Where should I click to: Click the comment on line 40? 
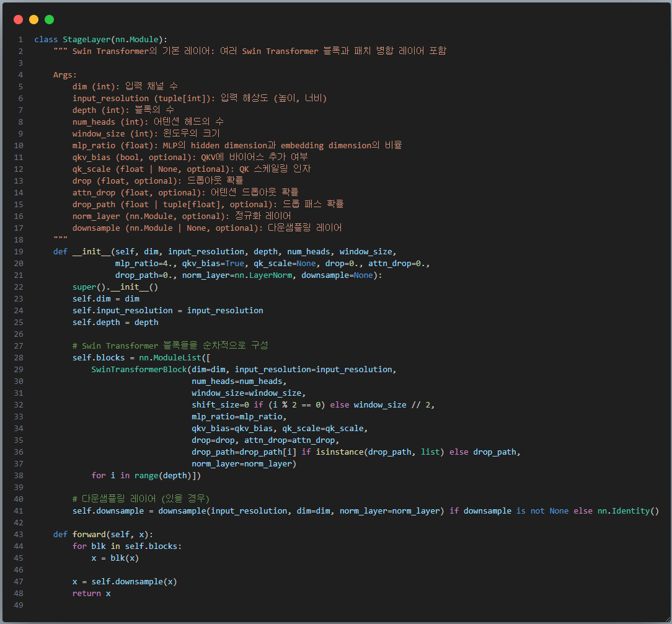click(x=141, y=499)
